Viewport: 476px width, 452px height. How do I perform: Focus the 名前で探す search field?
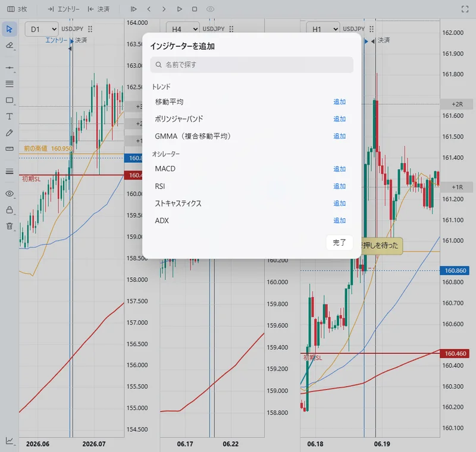(x=252, y=65)
